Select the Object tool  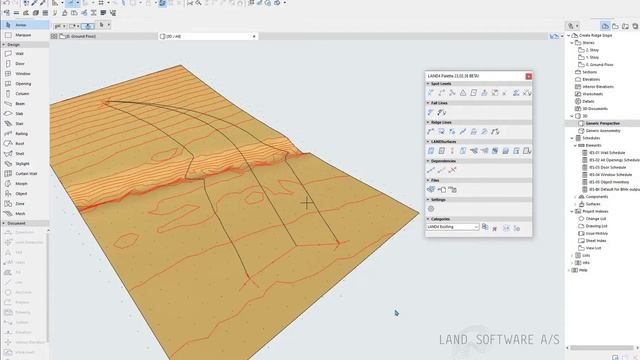click(x=24, y=193)
